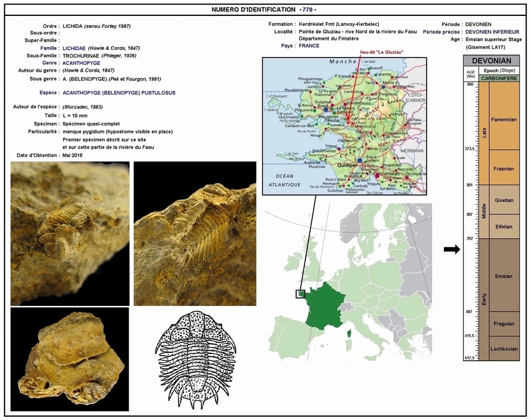531x420 pixels.
Task: Click the Late epoch column
Action: click(x=485, y=133)
